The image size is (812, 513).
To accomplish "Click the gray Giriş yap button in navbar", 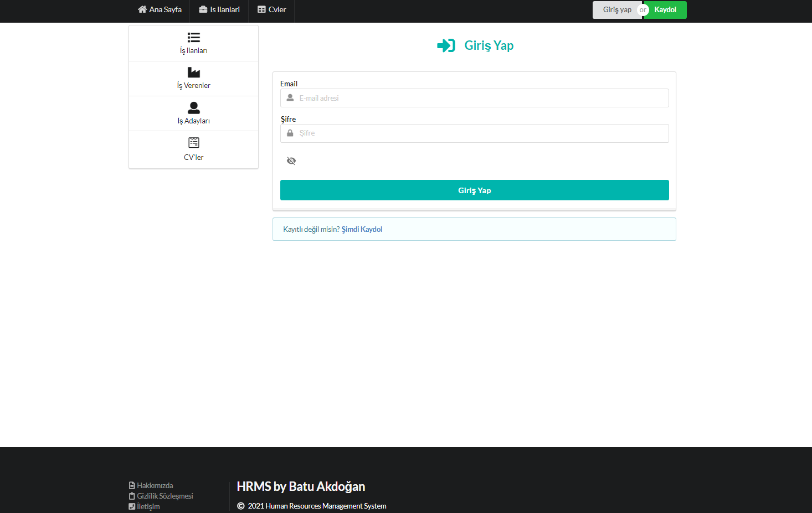I will coord(617,10).
